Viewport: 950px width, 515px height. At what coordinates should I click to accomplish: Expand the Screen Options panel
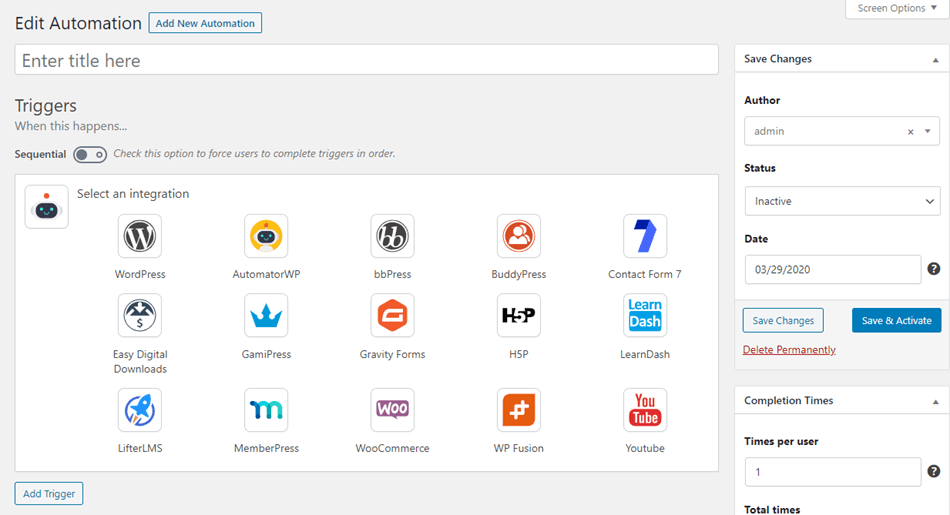click(x=897, y=8)
